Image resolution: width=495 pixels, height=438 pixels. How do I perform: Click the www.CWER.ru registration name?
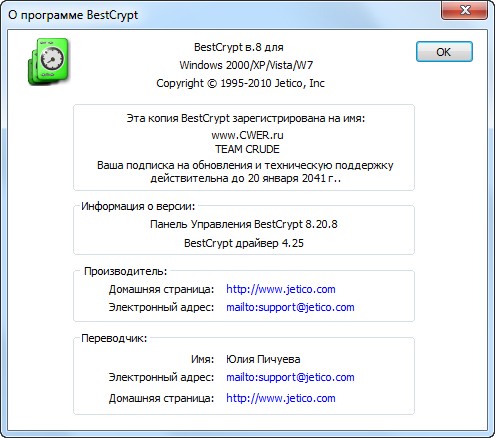(x=247, y=135)
